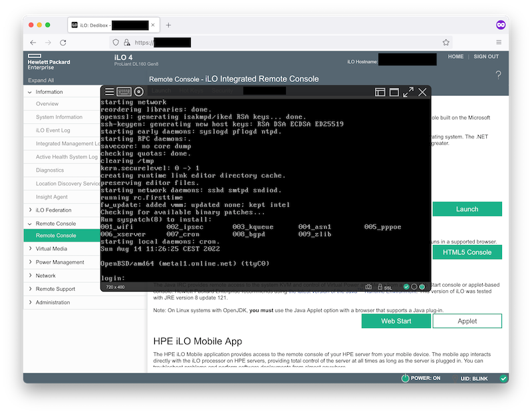Click the browser forward arrow

click(x=48, y=43)
